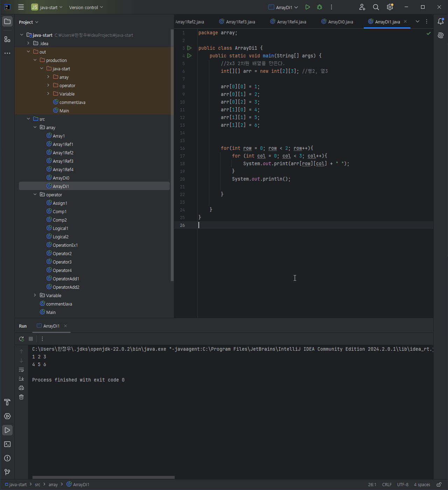Viewport: 448px width, 490px height.
Task: Open Version control dropdown
Action: 86,7
